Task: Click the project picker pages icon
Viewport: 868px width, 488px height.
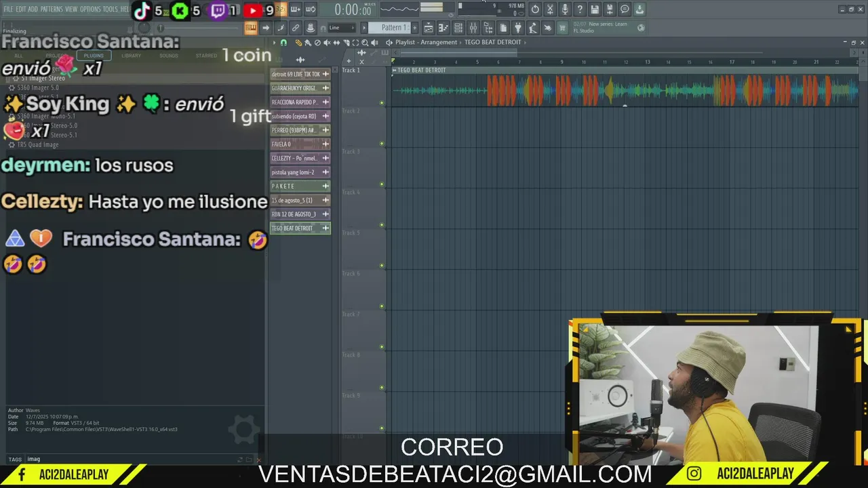Action: 503,28
